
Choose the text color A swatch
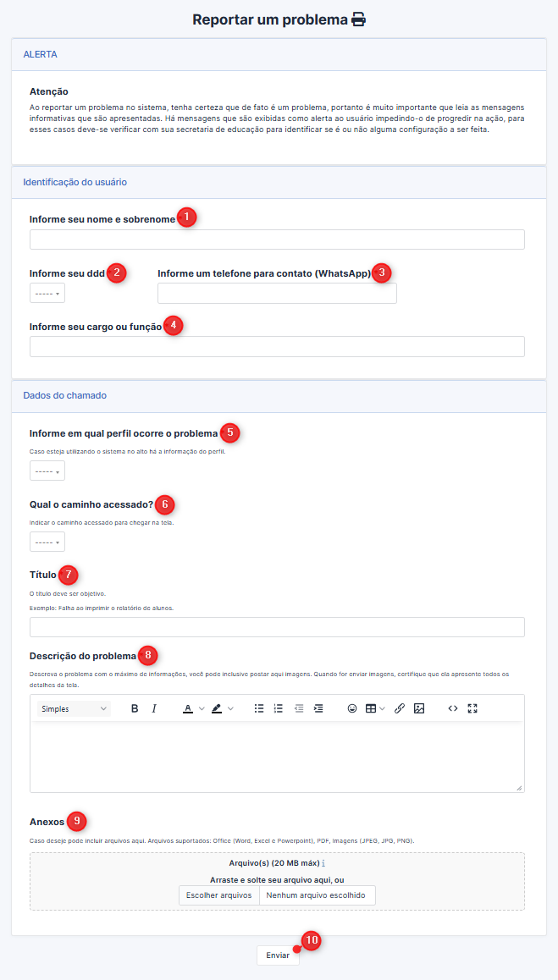(188, 708)
